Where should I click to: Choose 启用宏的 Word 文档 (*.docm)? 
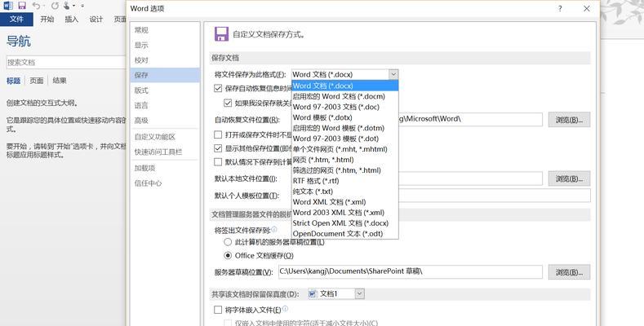point(345,96)
